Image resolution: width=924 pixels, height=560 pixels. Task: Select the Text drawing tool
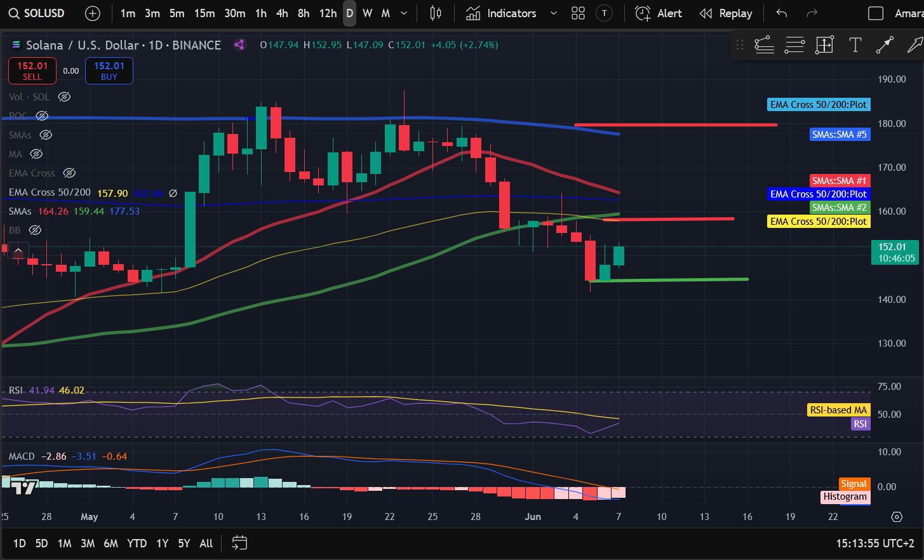(x=855, y=45)
